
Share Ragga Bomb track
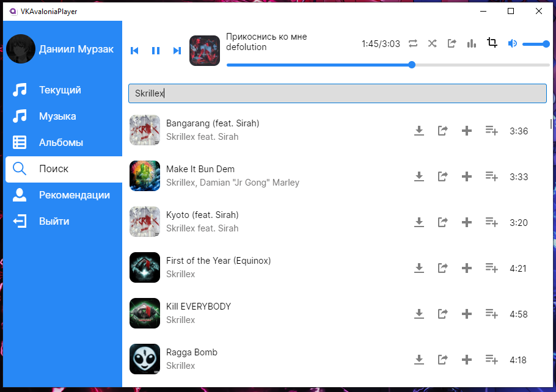(442, 360)
